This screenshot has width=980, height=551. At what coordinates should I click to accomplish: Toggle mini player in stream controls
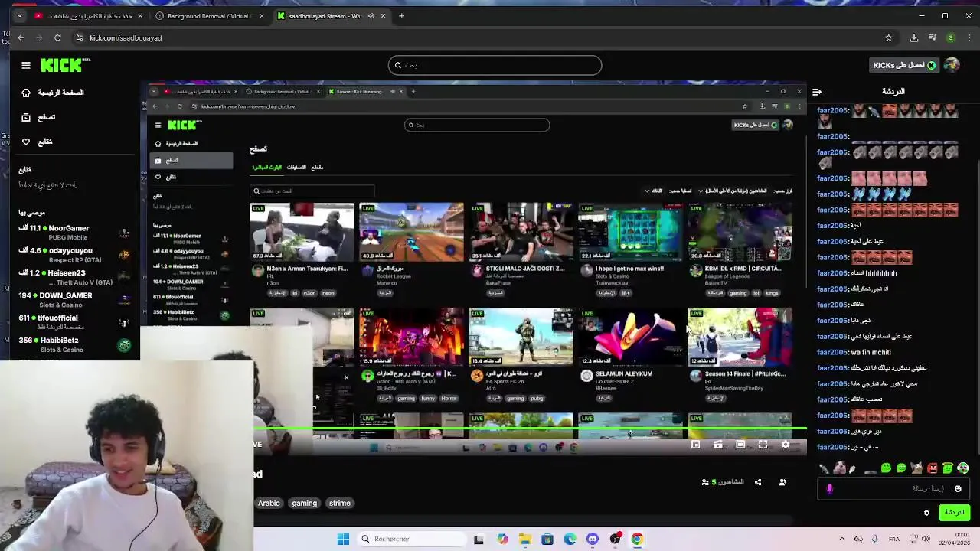pos(696,445)
